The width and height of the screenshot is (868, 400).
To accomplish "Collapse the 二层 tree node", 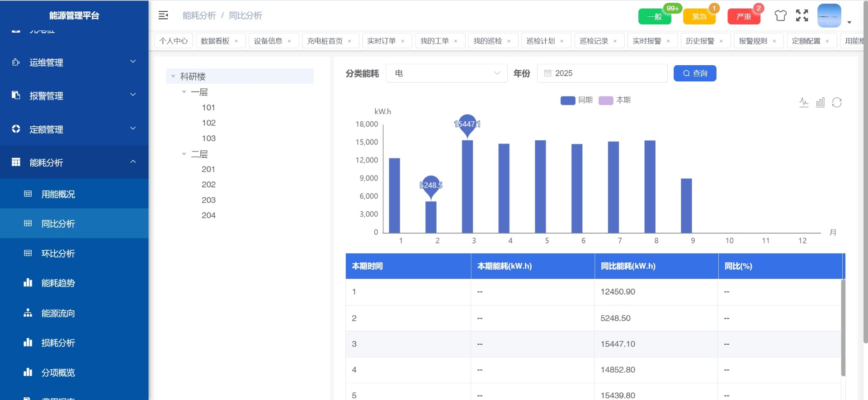I will pyautogui.click(x=184, y=154).
